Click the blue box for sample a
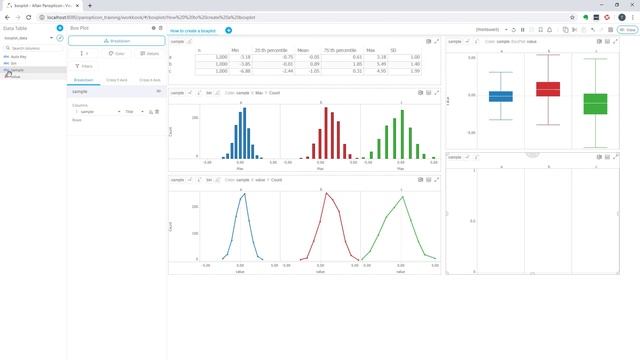 (501, 96)
